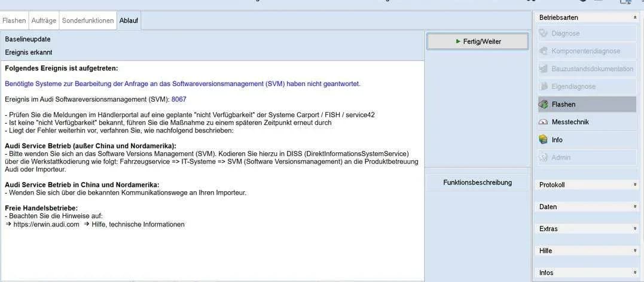This screenshot has width=644, height=282.
Task: Select the greyed Admin mode
Action: [x=587, y=157]
